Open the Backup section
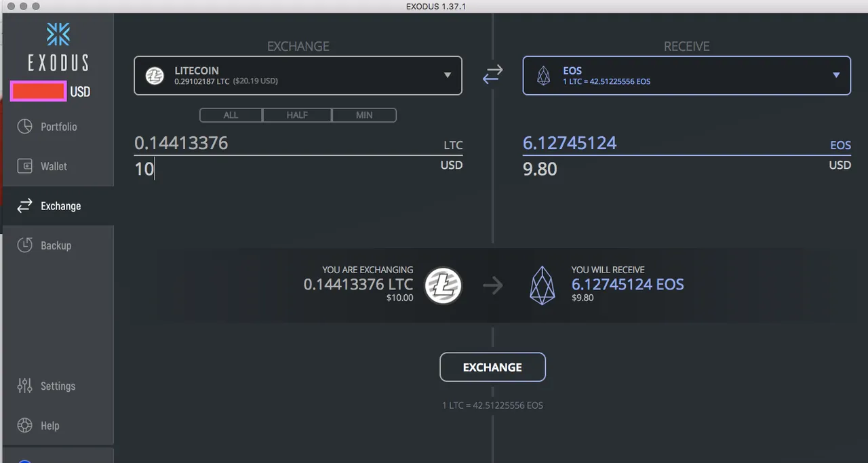The image size is (868, 463). pos(58,245)
